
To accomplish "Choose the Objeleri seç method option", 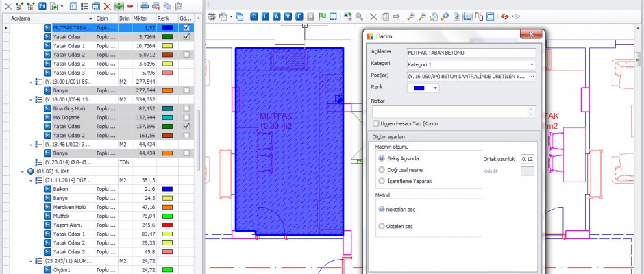I will tap(382, 225).
